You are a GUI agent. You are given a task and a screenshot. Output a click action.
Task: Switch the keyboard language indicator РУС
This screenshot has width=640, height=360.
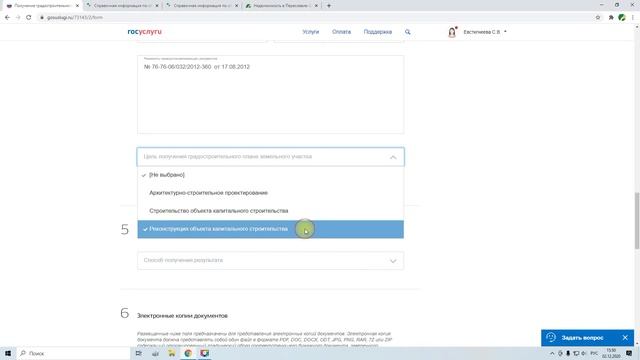pyautogui.click(x=594, y=353)
